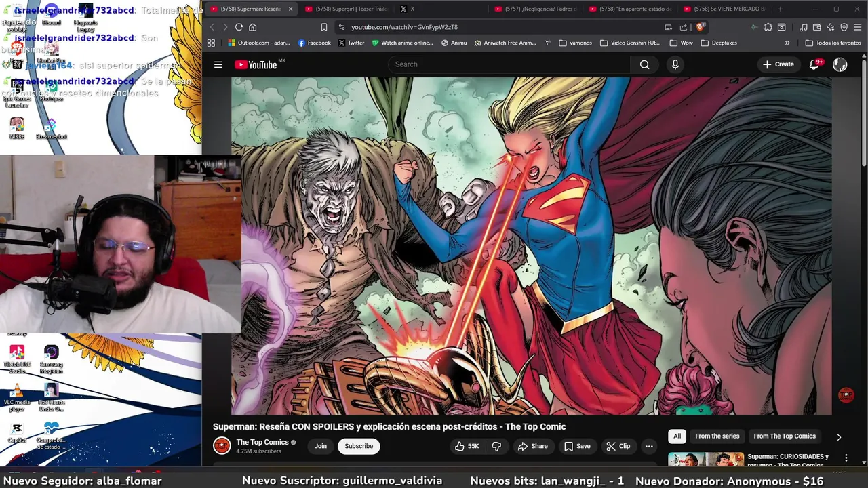The width and height of the screenshot is (868, 488).
Task: Switch to Negligencia Padres tab
Action: coord(536,9)
